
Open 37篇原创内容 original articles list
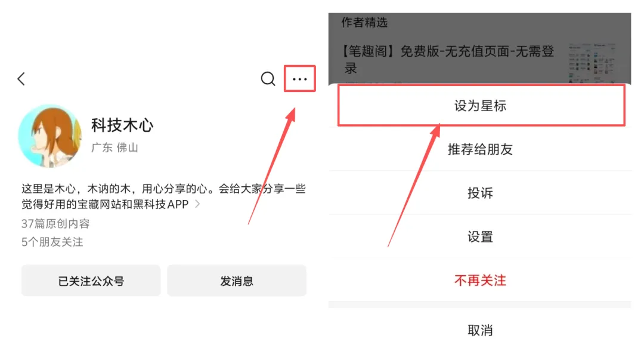55,224
